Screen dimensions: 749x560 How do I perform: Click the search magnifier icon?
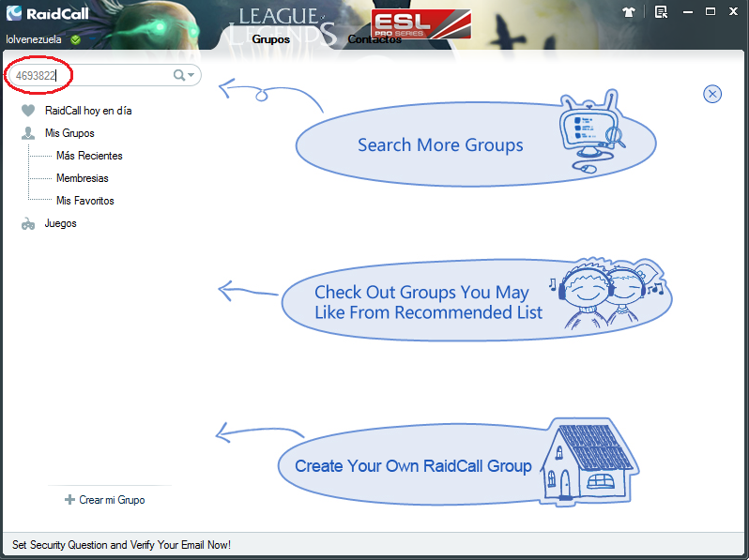tap(178, 75)
